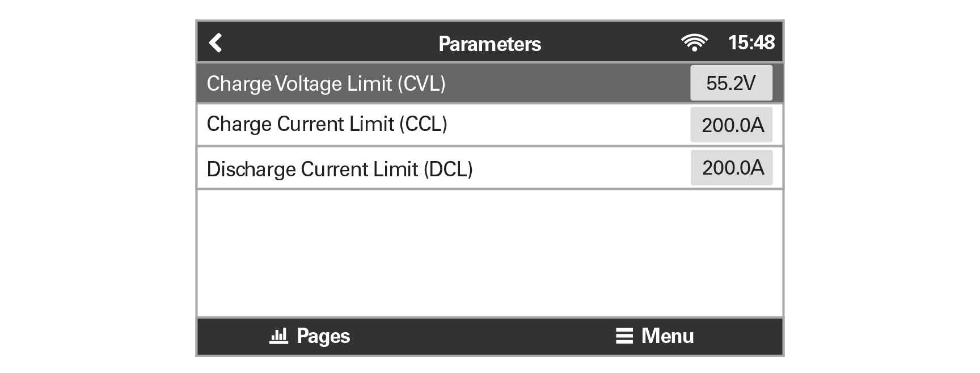980x373 pixels.
Task: Edit the 55.2V value field
Action: click(x=731, y=83)
